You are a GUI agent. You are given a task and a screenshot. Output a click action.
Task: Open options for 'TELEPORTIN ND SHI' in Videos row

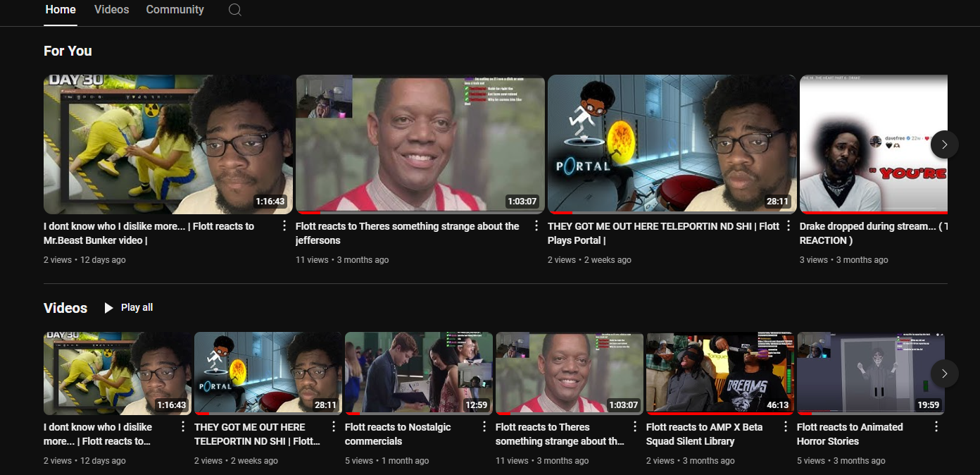point(334,426)
